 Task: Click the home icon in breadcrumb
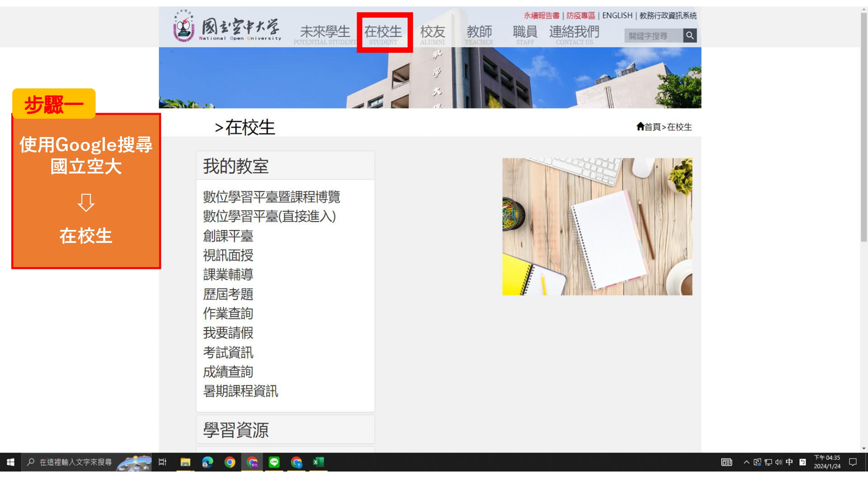point(640,126)
